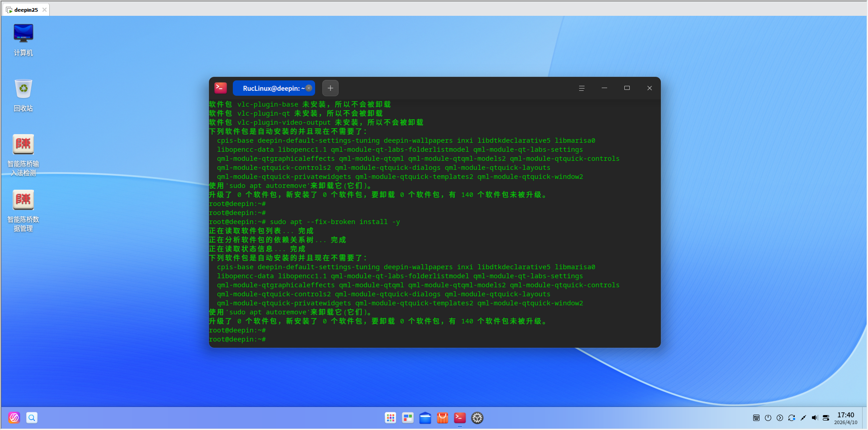868x430 pixels.
Task: Expand hidden tray icons with arrow
Action: tap(780, 418)
